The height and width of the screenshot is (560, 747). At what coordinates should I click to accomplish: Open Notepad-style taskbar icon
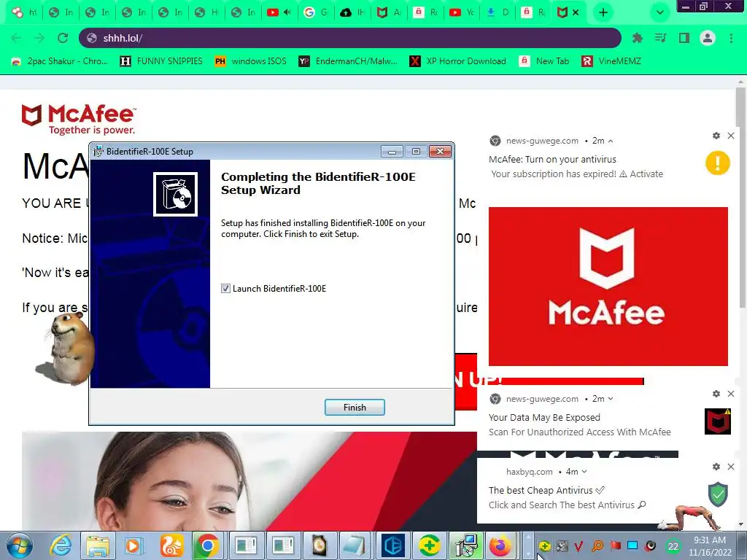[354, 546]
